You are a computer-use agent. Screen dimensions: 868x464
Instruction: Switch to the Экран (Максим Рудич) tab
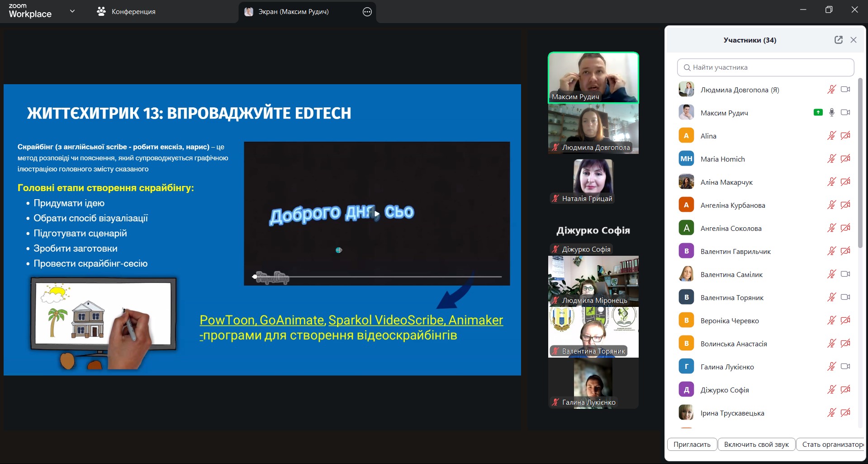pyautogui.click(x=294, y=12)
